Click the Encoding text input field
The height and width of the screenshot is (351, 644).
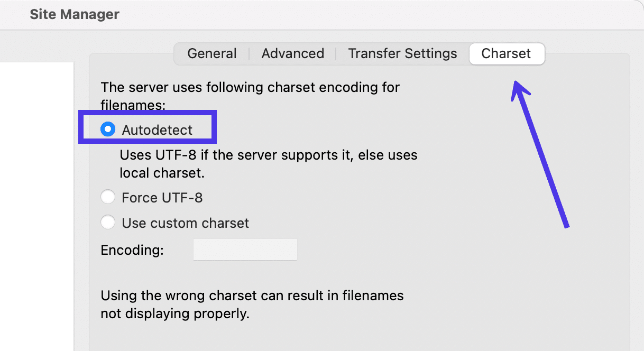point(245,250)
